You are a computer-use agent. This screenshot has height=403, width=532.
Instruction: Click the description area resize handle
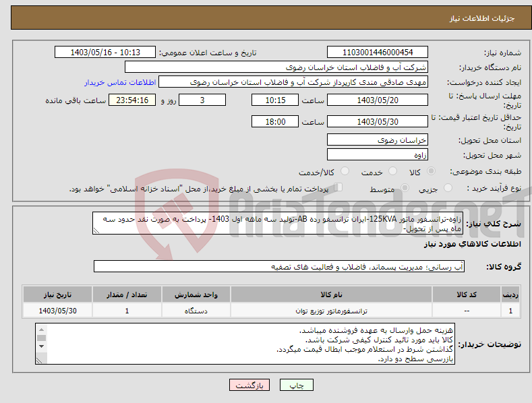pos(96,231)
